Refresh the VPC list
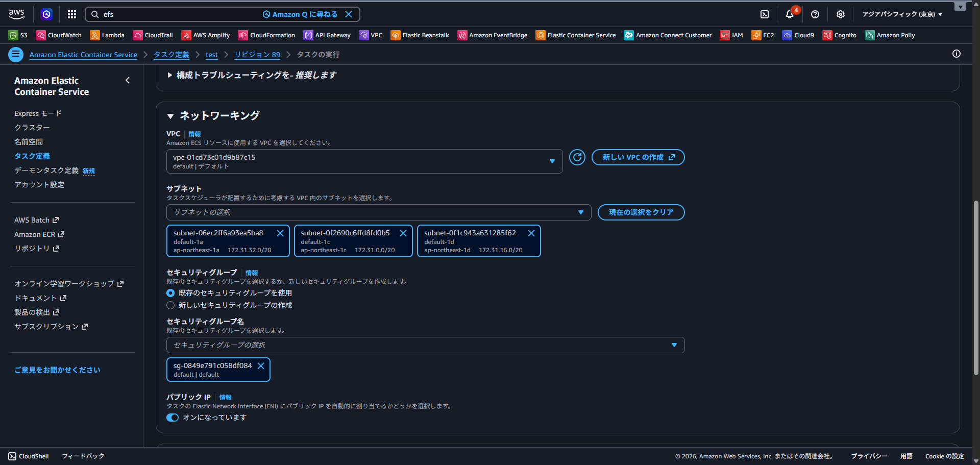The width and height of the screenshot is (980, 465). [577, 157]
